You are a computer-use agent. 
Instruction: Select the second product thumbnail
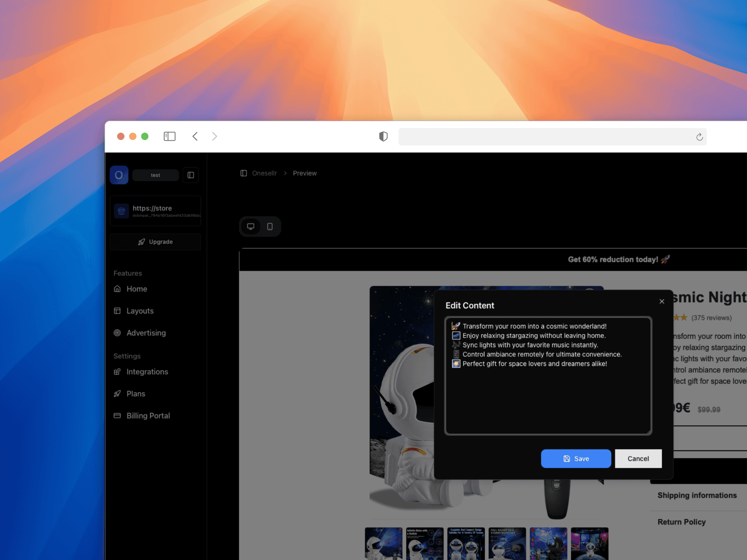pyautogui.click(x=425, y=544)
